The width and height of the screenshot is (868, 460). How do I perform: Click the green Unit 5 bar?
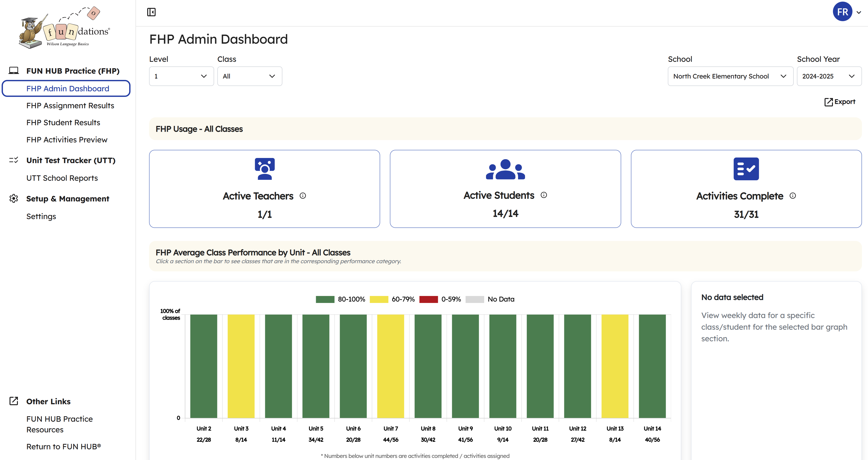point(316,366)
